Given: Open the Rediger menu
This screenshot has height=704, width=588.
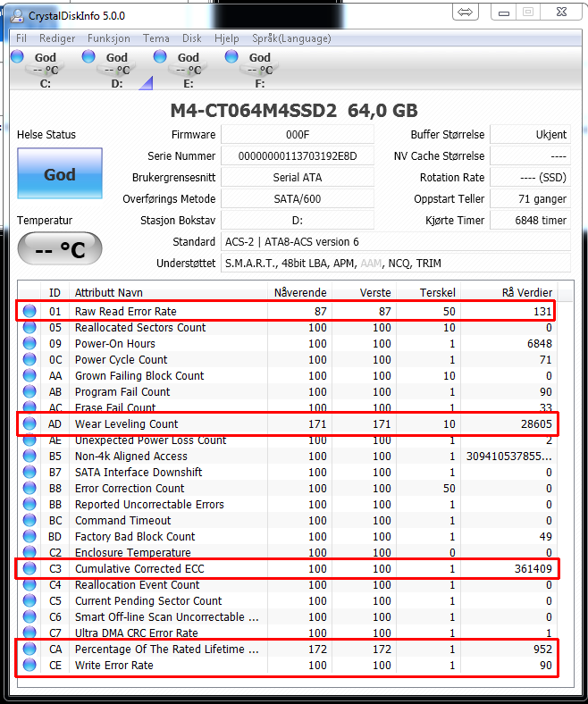Looking at the screenshot, I should click(57, 38).
